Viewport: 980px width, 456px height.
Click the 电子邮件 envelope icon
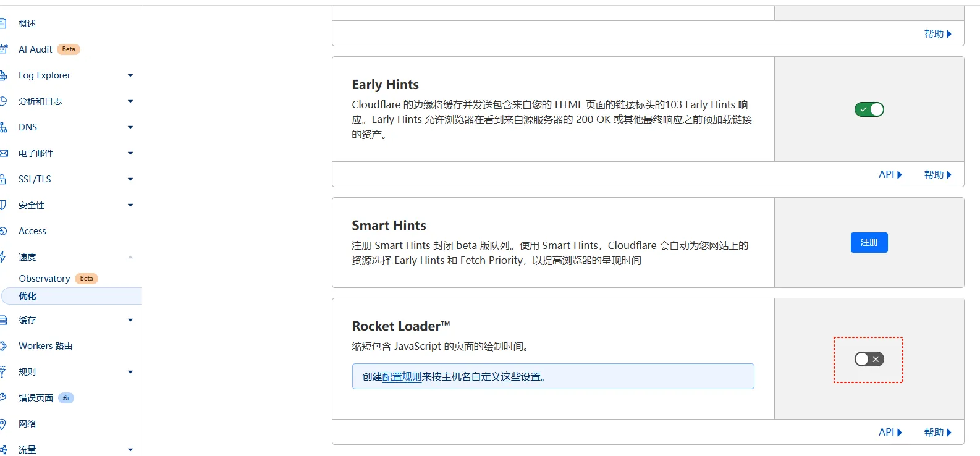[x=3, y=153]
